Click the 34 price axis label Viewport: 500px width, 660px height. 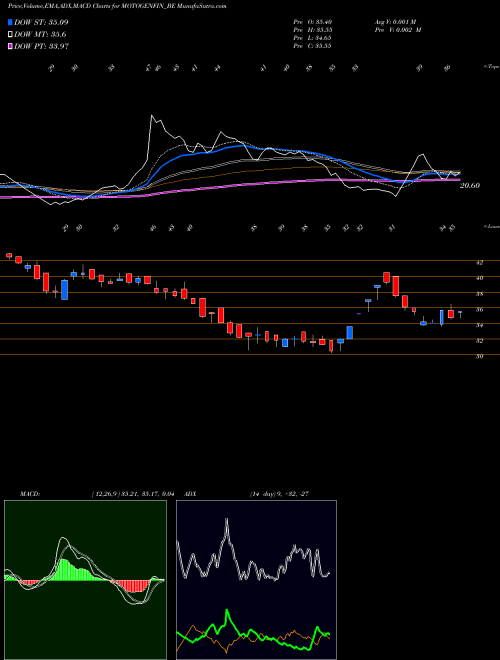(479, 325)
